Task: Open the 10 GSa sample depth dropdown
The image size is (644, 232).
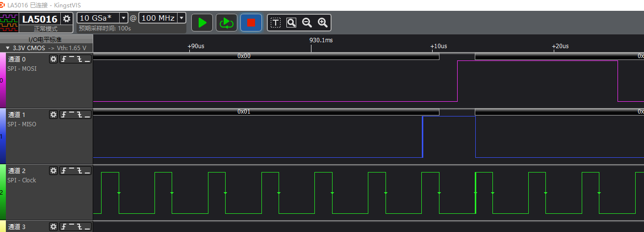Action: pyautogui.click(x=124, y=18)
